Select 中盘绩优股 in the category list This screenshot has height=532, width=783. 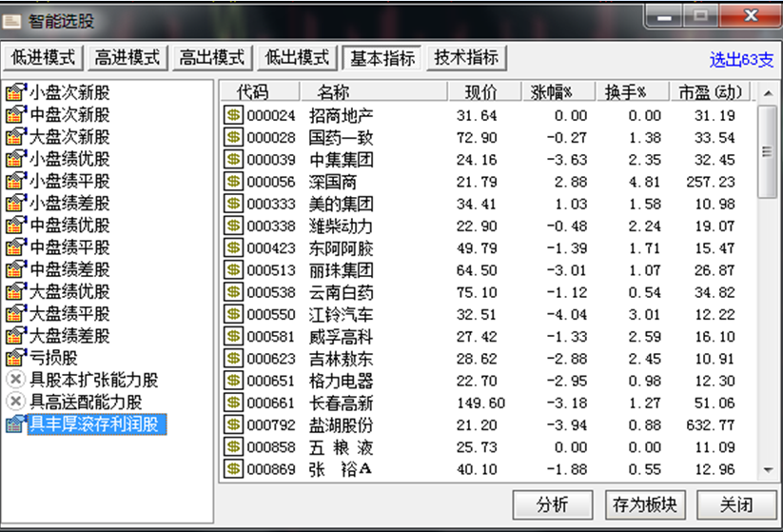[x=69, y=225]
